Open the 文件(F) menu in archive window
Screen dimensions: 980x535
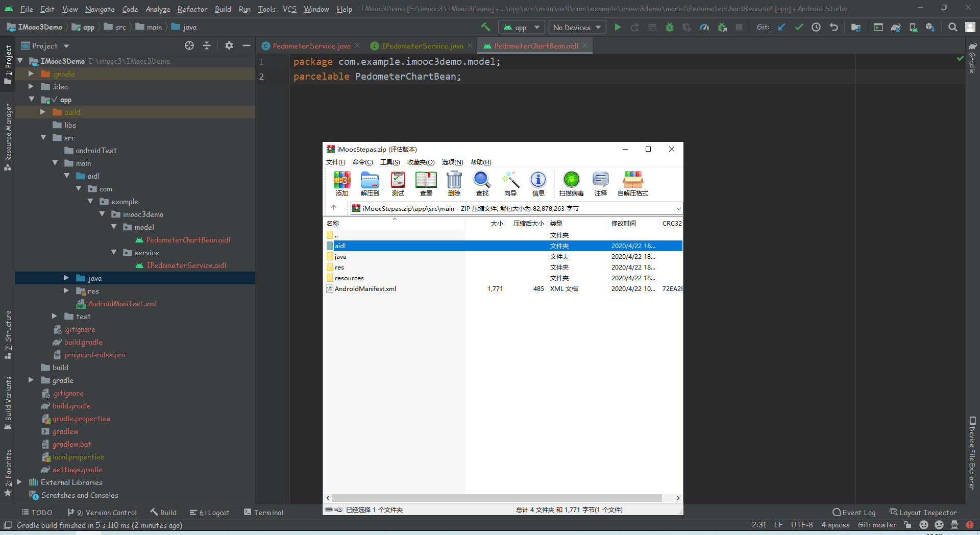335,162
